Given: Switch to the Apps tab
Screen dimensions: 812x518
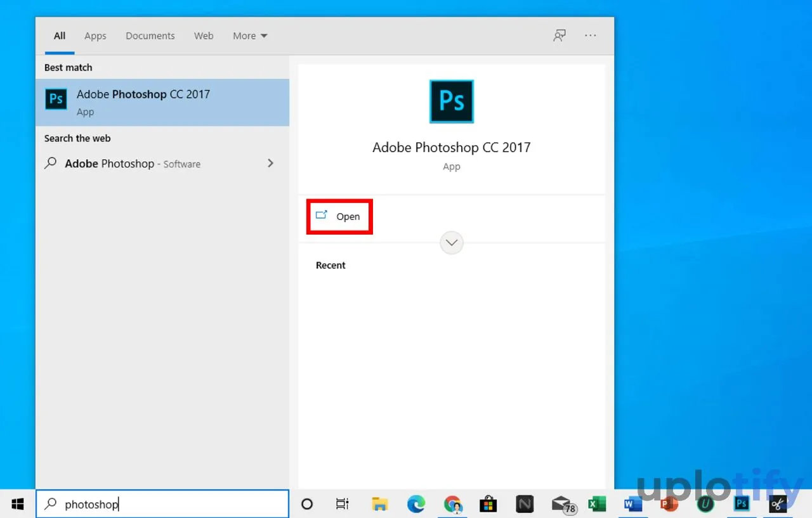Looking at the screenshot, I should coord(95,36).
